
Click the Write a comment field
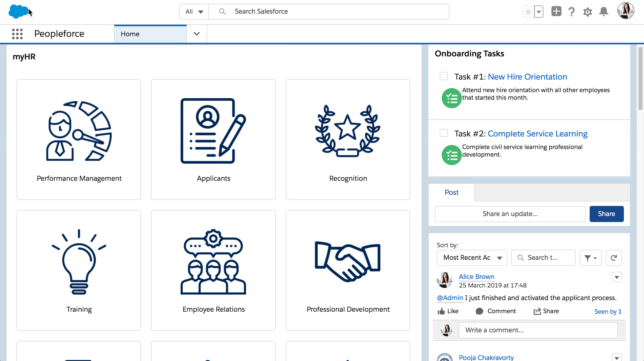(x=538, y=330)
